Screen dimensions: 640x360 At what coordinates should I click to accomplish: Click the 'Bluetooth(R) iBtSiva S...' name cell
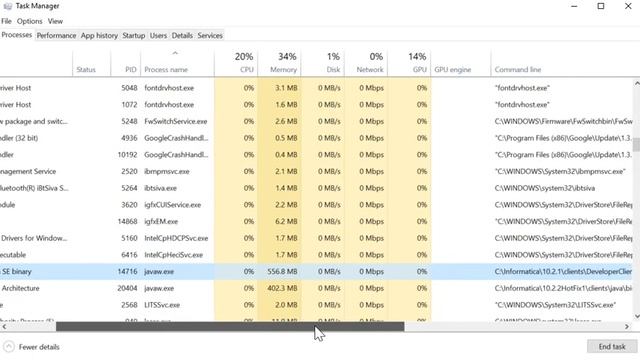click(x=34, y=188)
